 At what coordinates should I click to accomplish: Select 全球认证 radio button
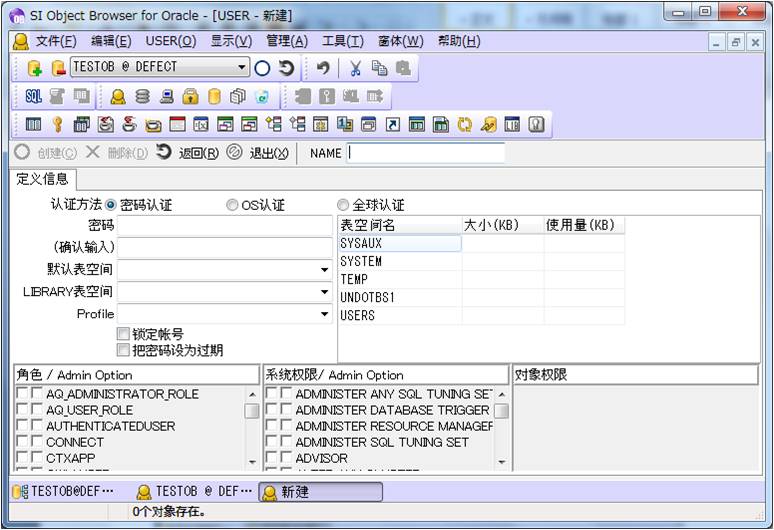coord(343,204)
